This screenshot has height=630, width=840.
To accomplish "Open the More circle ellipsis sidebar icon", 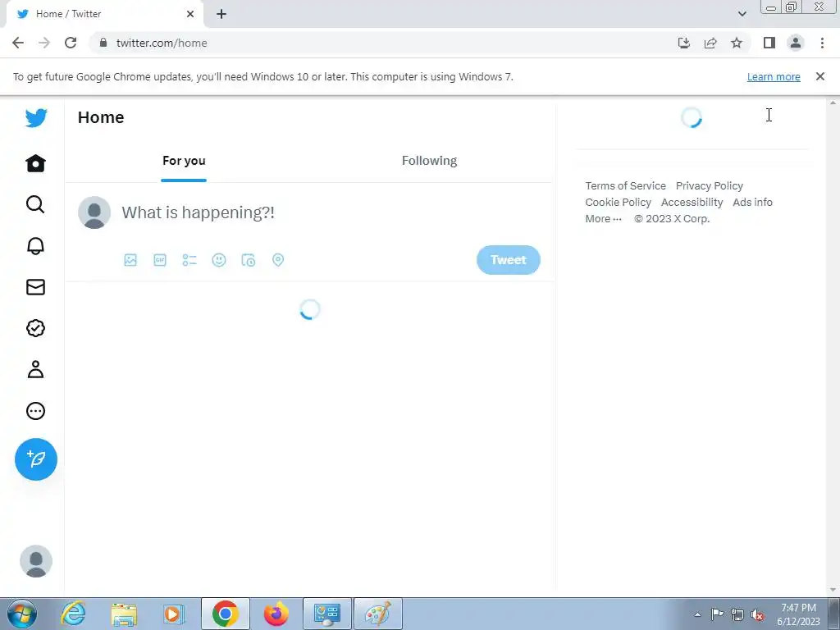I will [x=35, y=411].
